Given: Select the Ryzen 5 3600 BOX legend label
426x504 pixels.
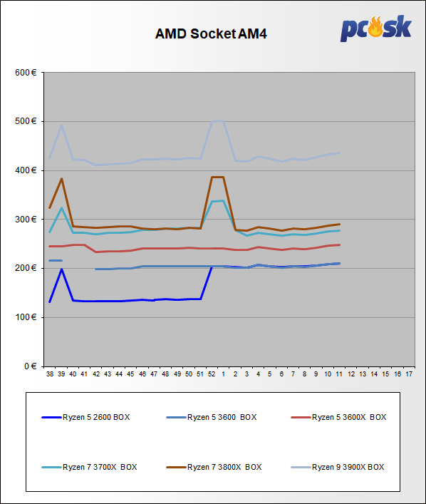Looking at the screenshot, I should 222,417.
